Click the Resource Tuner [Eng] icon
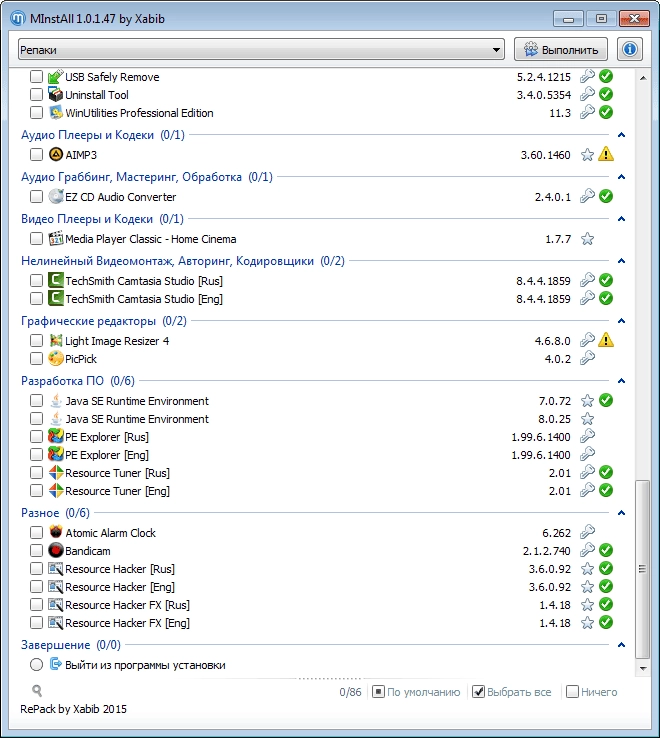 pyautogui.click(x=56, y=490)
